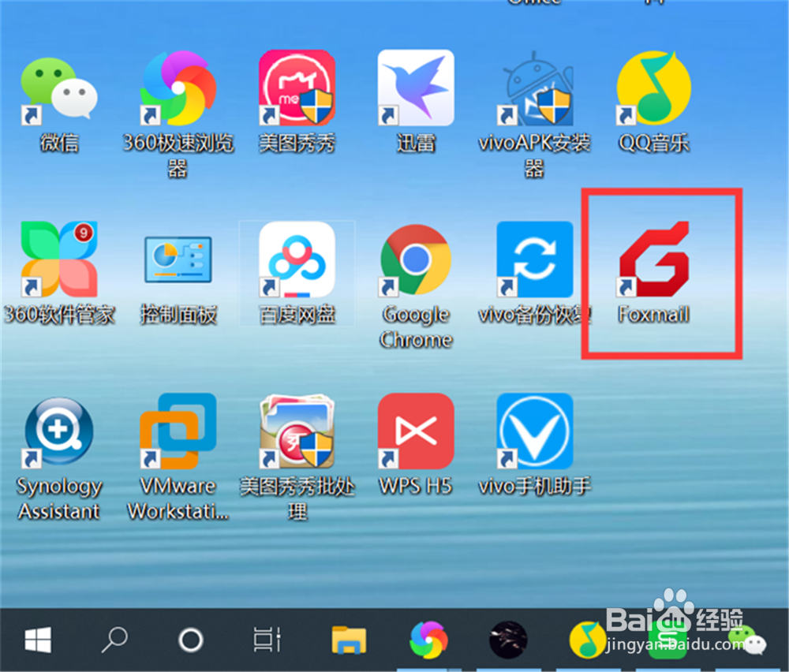Select the Foxmail desktop shortcut

[x=653, y=259]
